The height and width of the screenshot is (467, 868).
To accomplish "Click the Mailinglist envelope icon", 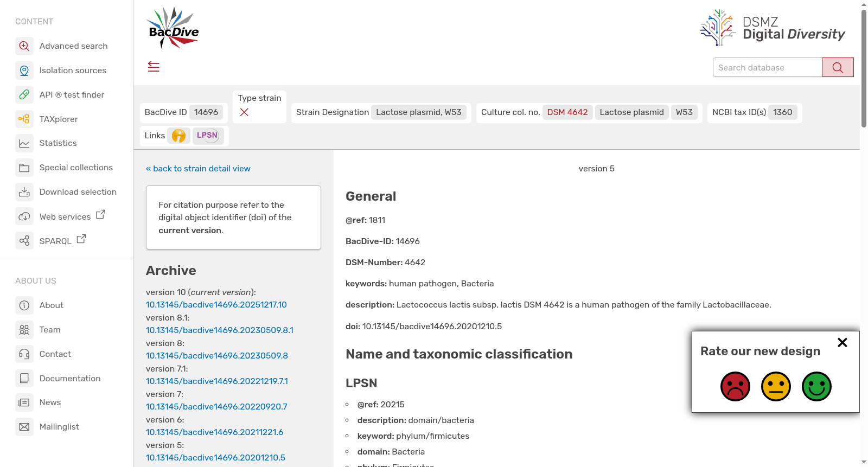I will coord(24,427).
